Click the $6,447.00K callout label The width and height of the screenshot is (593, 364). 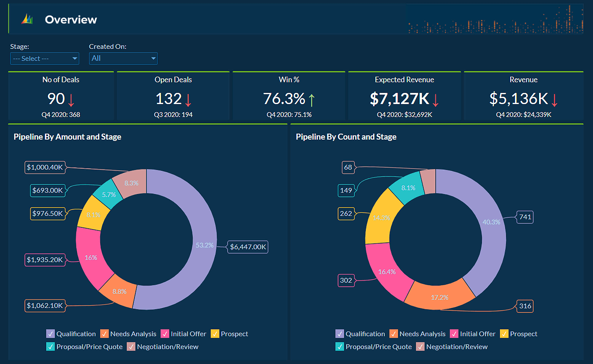point(248,247)
